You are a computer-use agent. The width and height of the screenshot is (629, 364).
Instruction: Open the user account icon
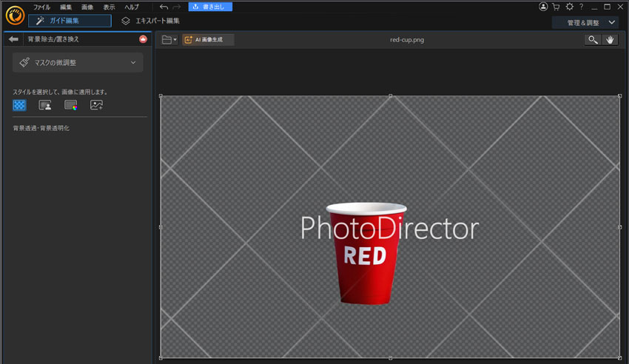pos(544,7)
